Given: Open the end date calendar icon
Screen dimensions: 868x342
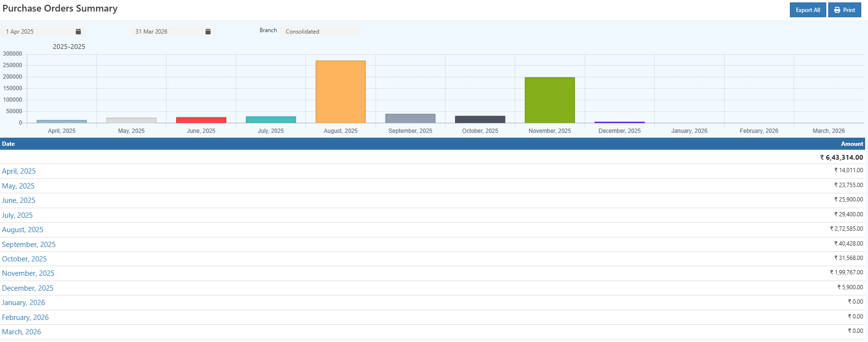Looking at the screenshot, I should [208, 32].
